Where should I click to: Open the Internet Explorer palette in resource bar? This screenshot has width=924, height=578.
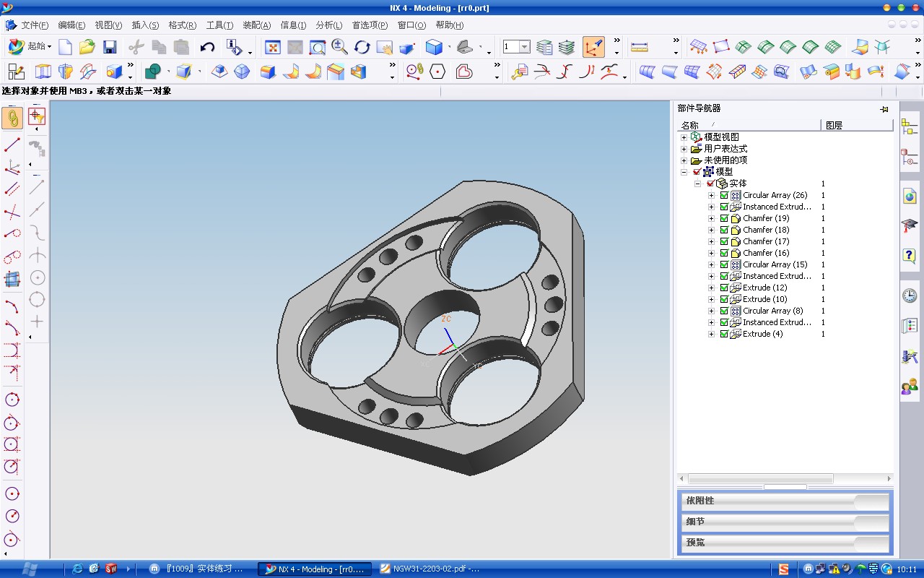[x=910, y=196]
